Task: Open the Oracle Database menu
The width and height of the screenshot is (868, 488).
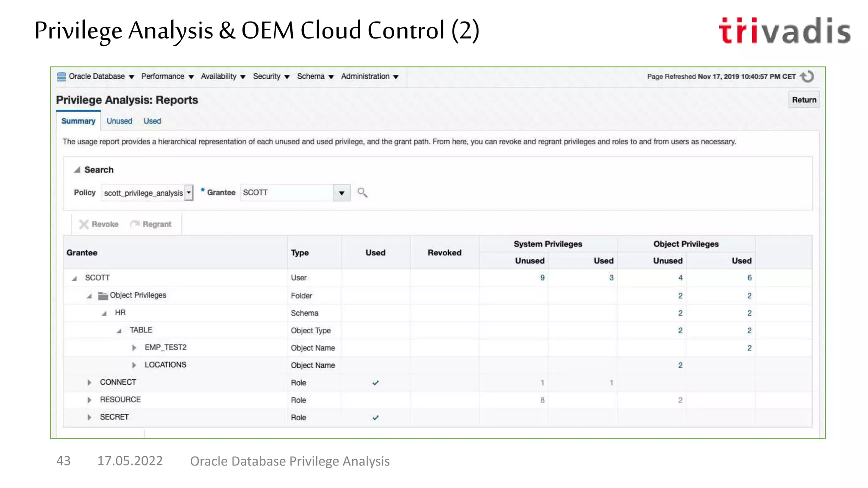Action: pyautogui.click(x=101, y=77)
